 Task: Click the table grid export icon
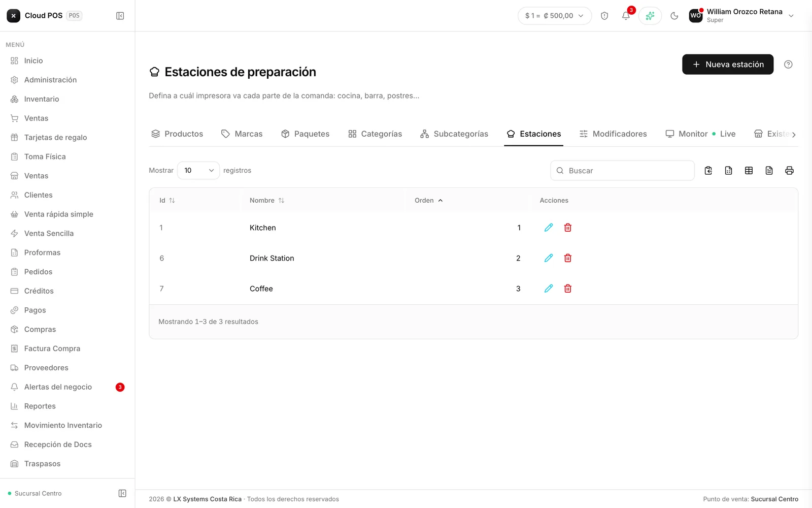click(x=749, y=171)
